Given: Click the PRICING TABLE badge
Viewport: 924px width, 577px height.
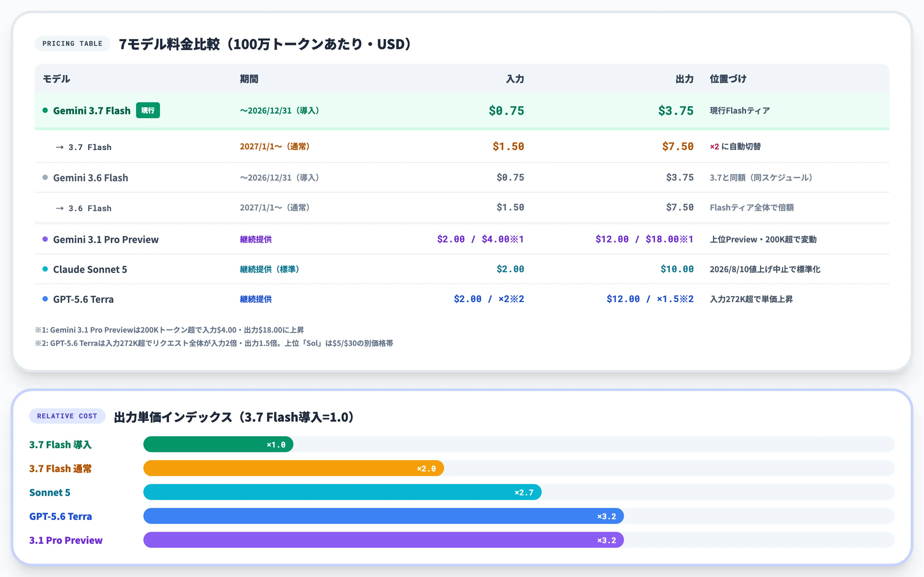Looking at the screenshot, I should point(72,43).
